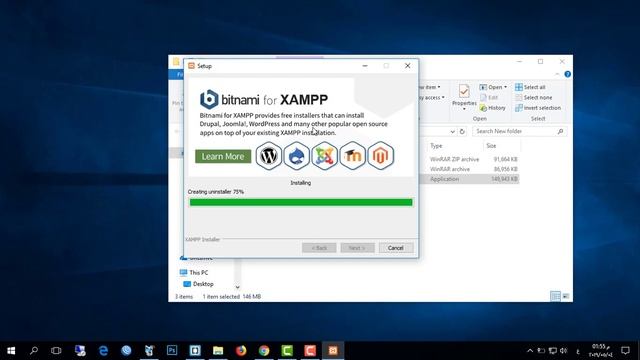The image size is (640, 360).
Task: Click the Joomla logo icon
Action: click(324, 156)
